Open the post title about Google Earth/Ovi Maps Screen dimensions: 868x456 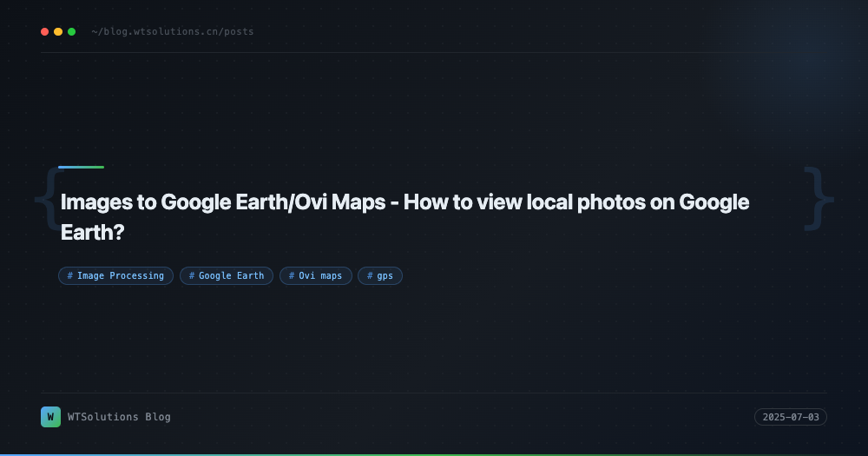404,217
